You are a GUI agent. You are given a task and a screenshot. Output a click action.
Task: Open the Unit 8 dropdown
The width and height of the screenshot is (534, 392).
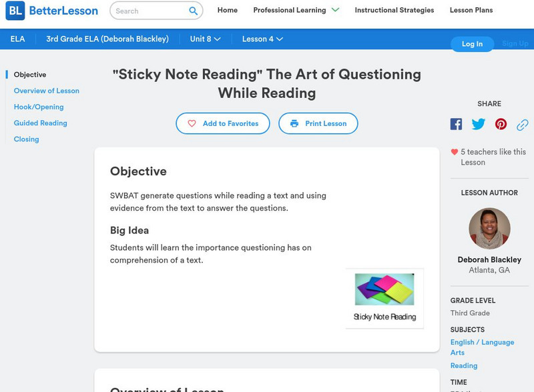click(205, 39)
